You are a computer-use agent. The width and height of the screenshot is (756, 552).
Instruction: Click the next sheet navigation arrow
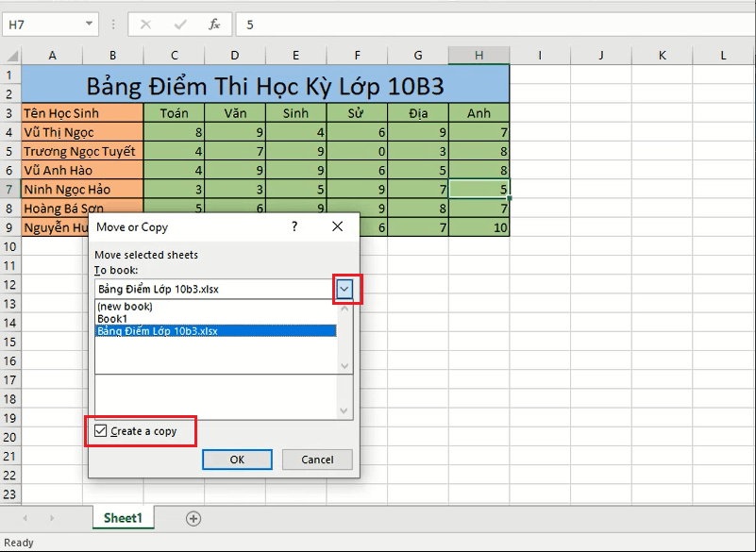tap(52, 518)
